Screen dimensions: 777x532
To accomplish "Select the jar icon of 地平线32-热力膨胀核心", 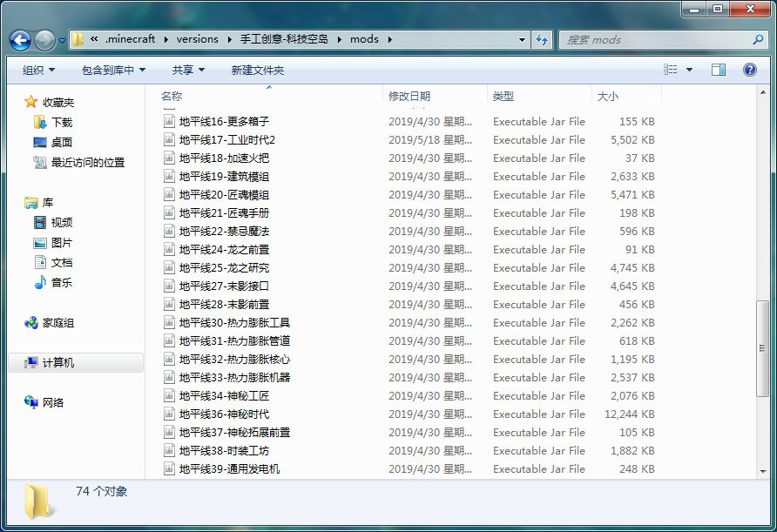I will tap(169, 359).
